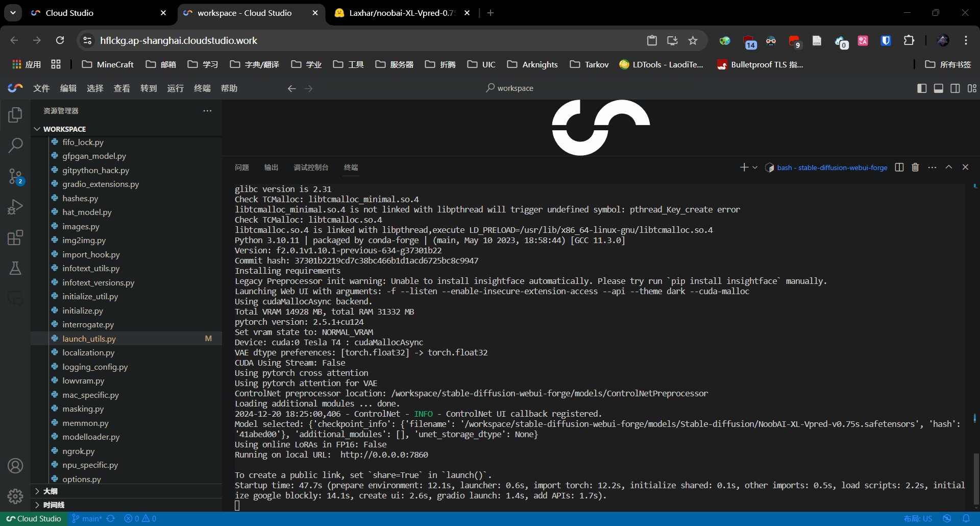Select the 终端 panel tab
The width and height of the screenshot is (980, 526).
(x=351, y=168)
